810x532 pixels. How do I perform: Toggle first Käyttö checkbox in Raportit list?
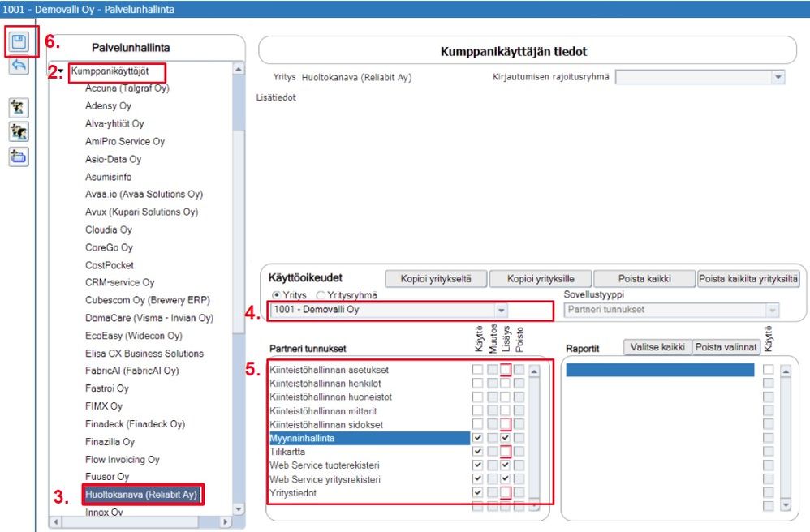pyautogui.click(x=768, y=370)
